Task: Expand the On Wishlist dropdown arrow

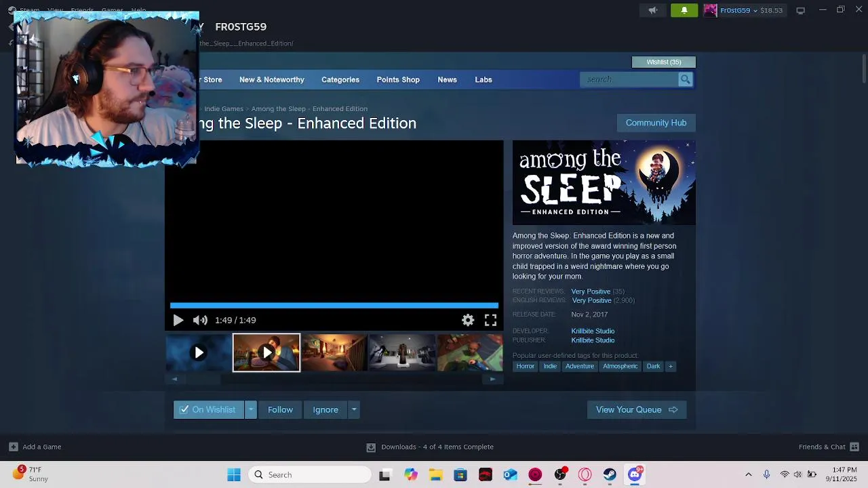Action: coord(251,409)
